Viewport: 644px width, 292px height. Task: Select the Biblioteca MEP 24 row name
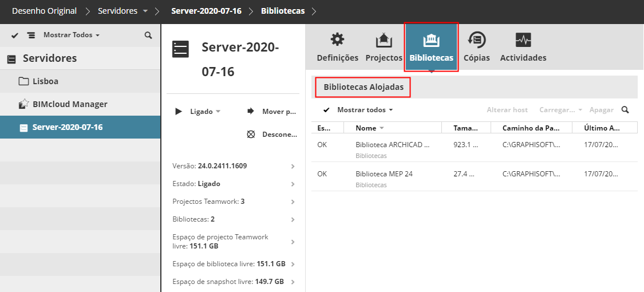(x=384, y=173)
